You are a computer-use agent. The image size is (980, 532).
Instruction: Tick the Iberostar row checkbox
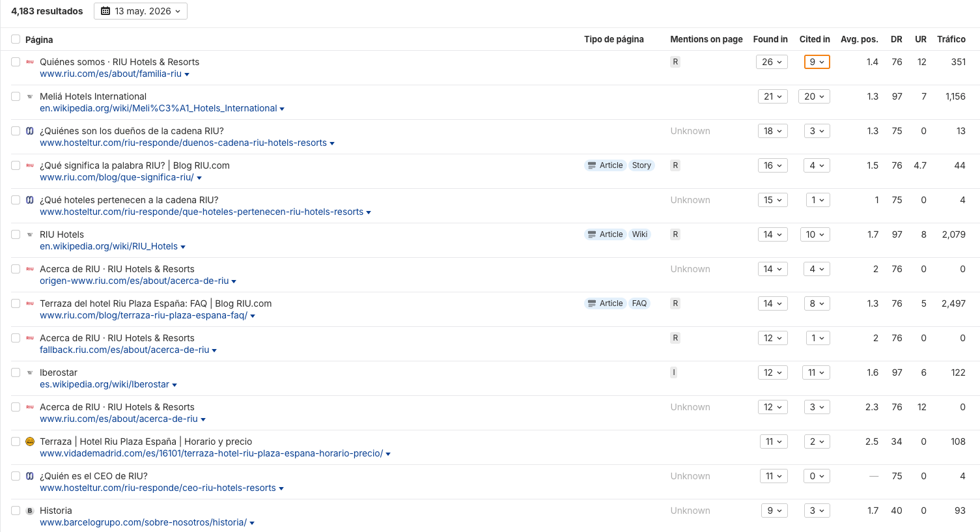point(16,372)
